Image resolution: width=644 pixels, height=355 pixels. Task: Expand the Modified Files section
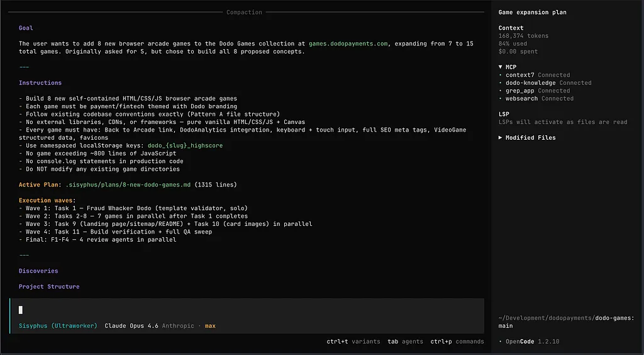501,138
